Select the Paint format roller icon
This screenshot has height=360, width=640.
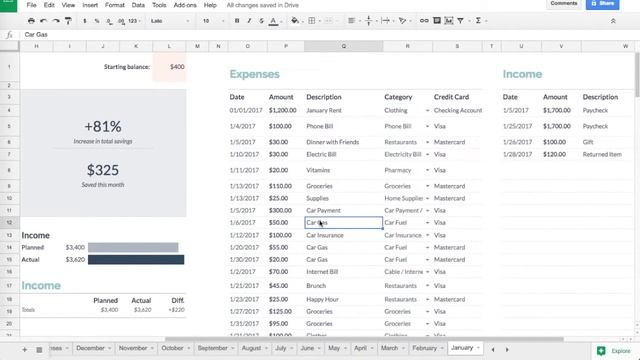(x=68, y=20)
